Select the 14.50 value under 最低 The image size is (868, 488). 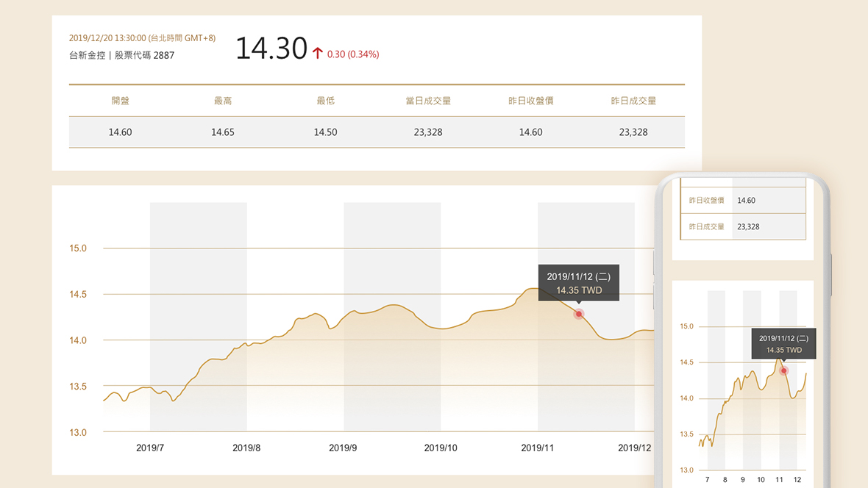[326, 132]
